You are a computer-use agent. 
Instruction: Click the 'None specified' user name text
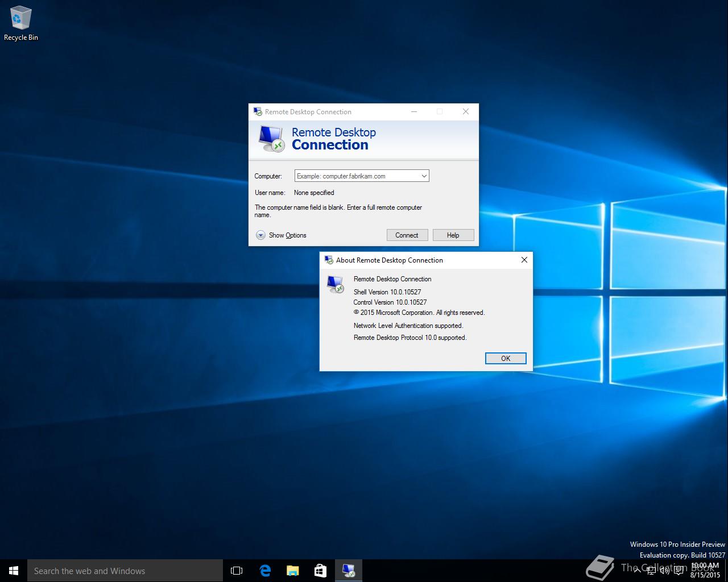tap(314, 193)
